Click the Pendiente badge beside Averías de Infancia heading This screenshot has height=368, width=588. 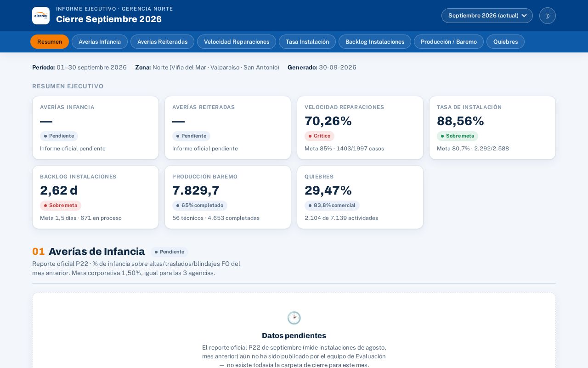click(170, 252)
